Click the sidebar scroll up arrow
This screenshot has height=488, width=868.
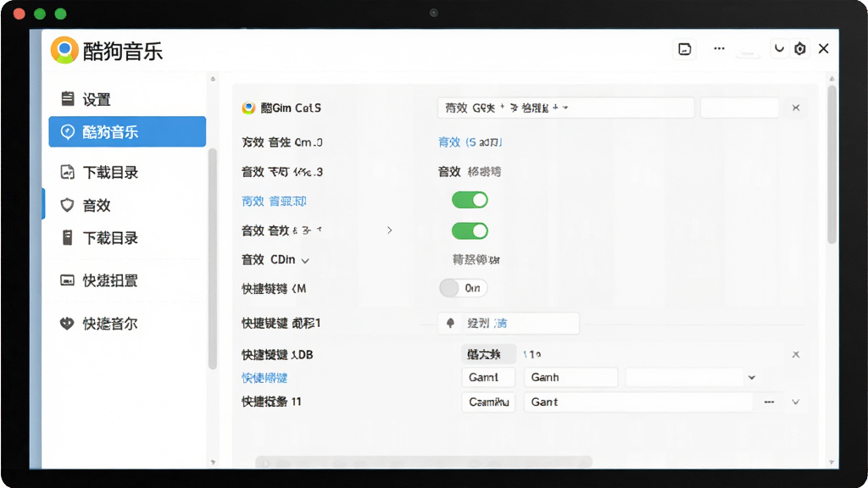coord(213,79)
